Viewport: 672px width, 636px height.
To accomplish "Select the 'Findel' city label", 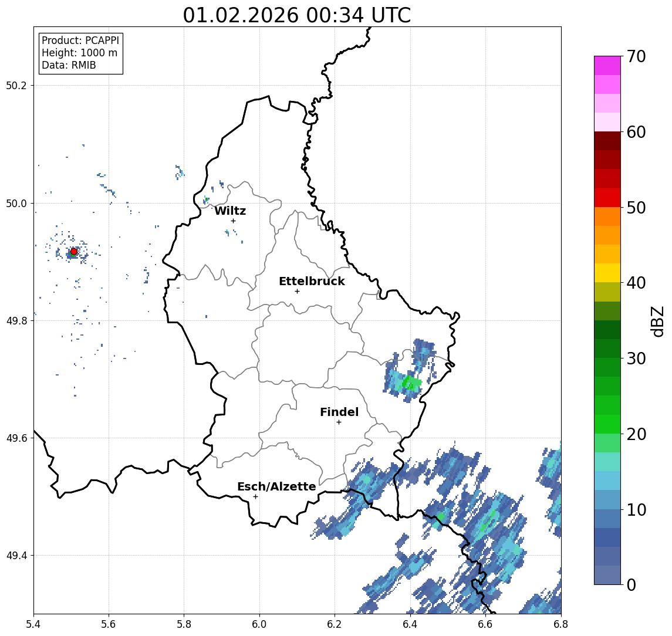I will (x=339, y=412).
